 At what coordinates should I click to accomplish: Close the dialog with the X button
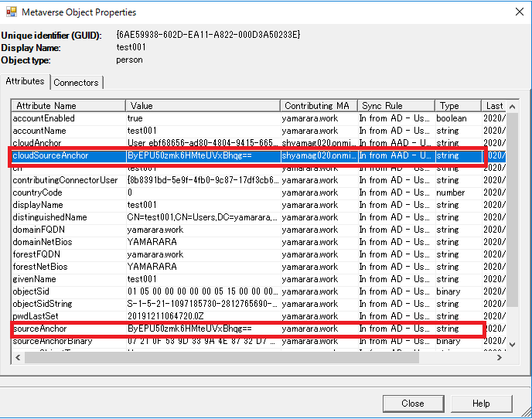click(x=519, y=12)
